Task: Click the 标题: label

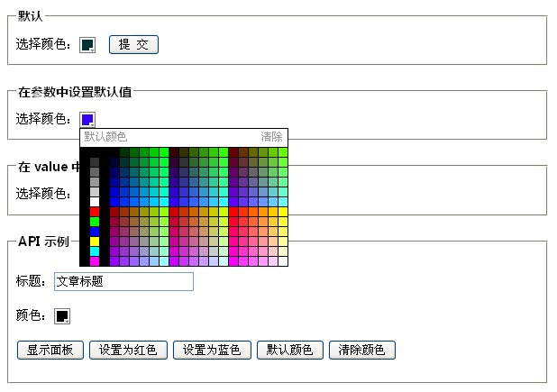Action: click(31, 281)
